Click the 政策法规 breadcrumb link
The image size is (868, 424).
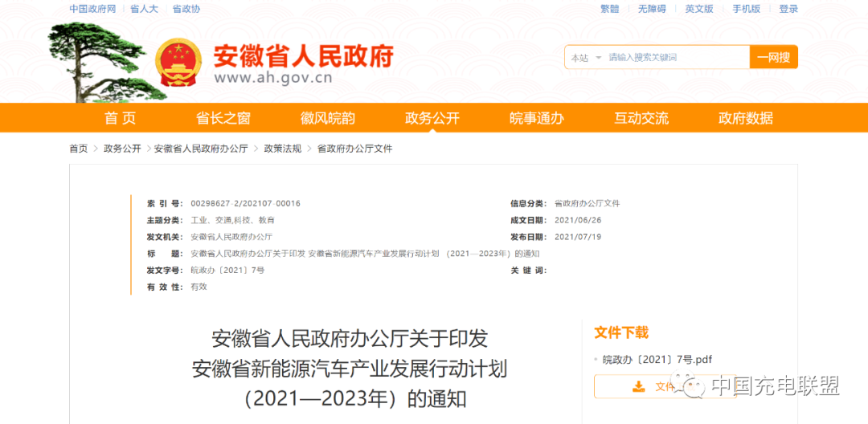(283, 149)
